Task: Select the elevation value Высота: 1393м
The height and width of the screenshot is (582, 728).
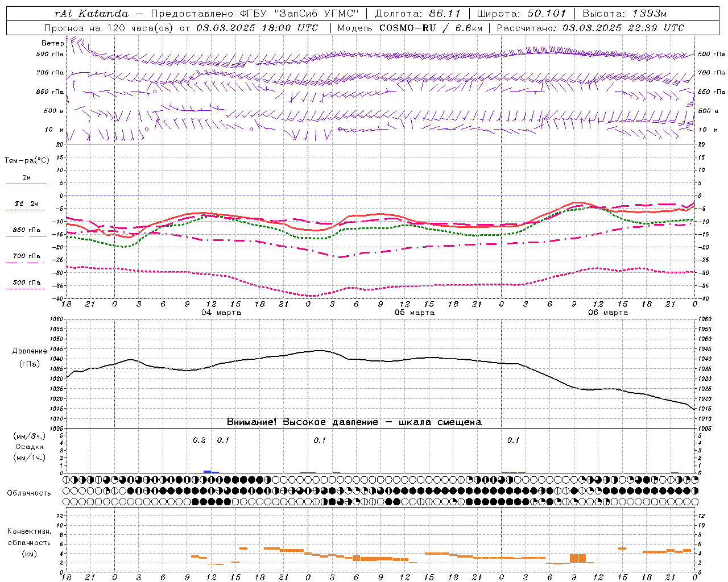Action: (x=624, y=14)
